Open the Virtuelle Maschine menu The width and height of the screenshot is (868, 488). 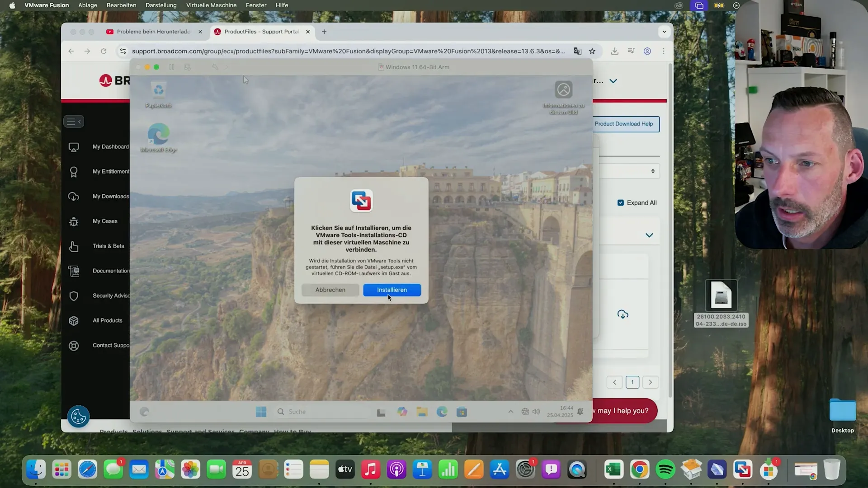(x=211, y=5)
